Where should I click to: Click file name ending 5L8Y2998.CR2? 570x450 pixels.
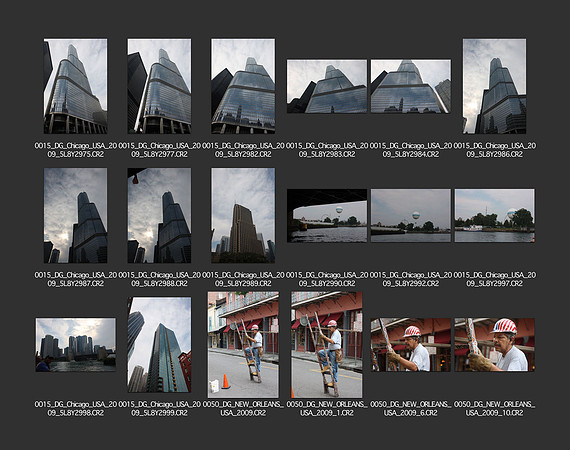click(x=76, y=409)
